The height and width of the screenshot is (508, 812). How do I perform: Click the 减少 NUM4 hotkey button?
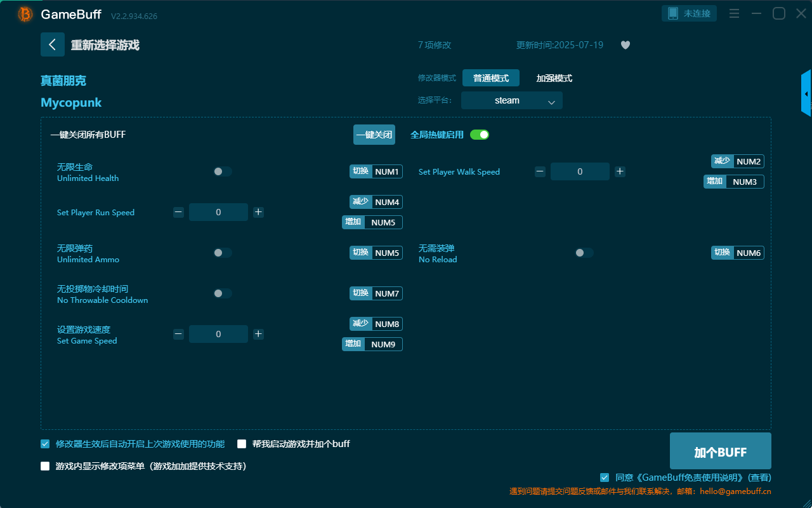pyautogui.click(x=376, y=202)
